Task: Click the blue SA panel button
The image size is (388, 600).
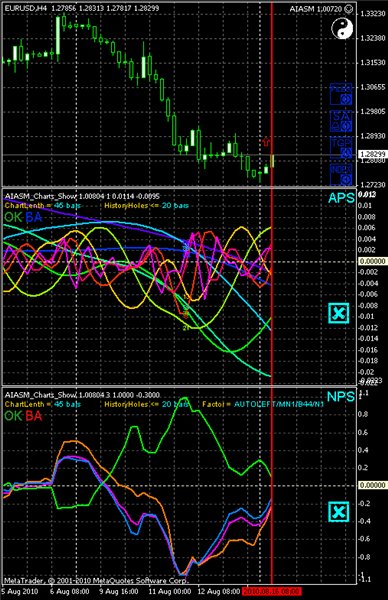Action: (341, 122)
